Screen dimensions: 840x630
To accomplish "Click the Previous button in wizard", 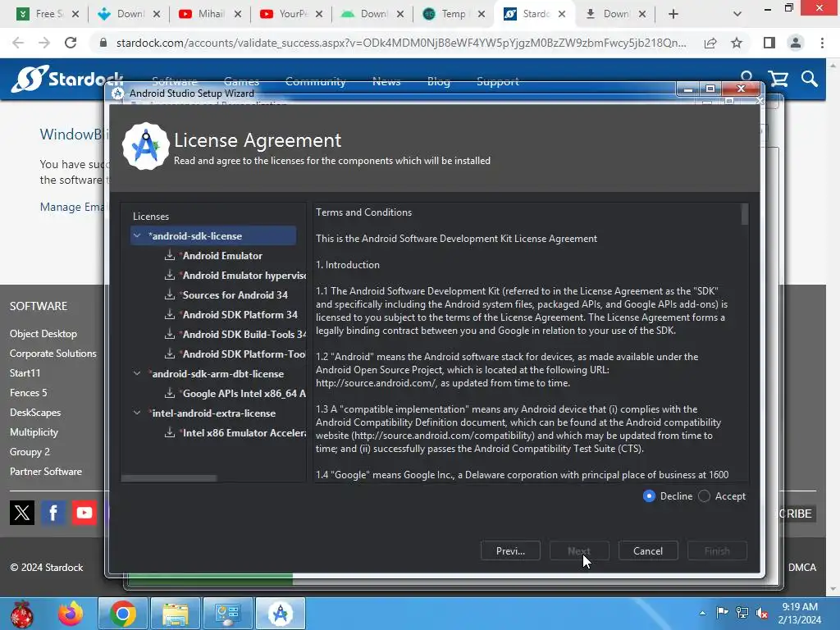I will tap(510, 550).
